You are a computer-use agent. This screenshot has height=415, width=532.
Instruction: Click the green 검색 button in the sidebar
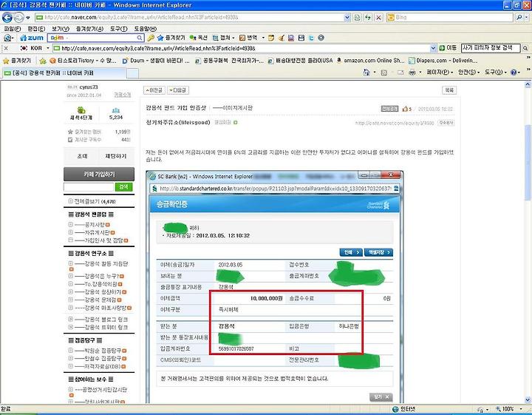[x=123, y=186]
